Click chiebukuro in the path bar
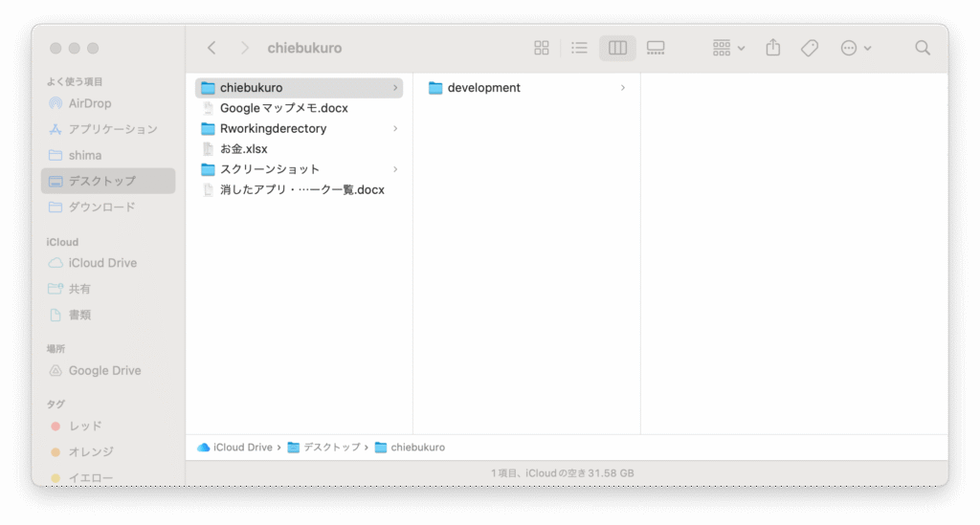This screenshot has height=525, width=980. point(410,448)
